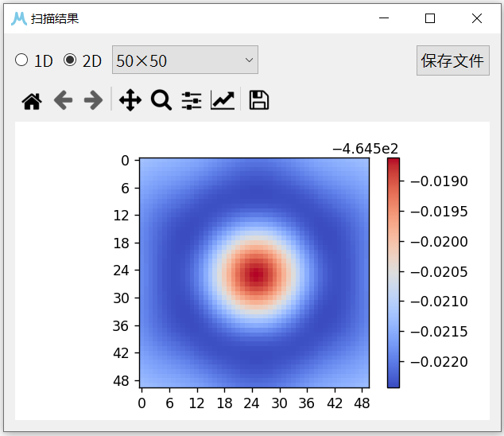Click the Save figure floppy disk icon

[258, 100]
